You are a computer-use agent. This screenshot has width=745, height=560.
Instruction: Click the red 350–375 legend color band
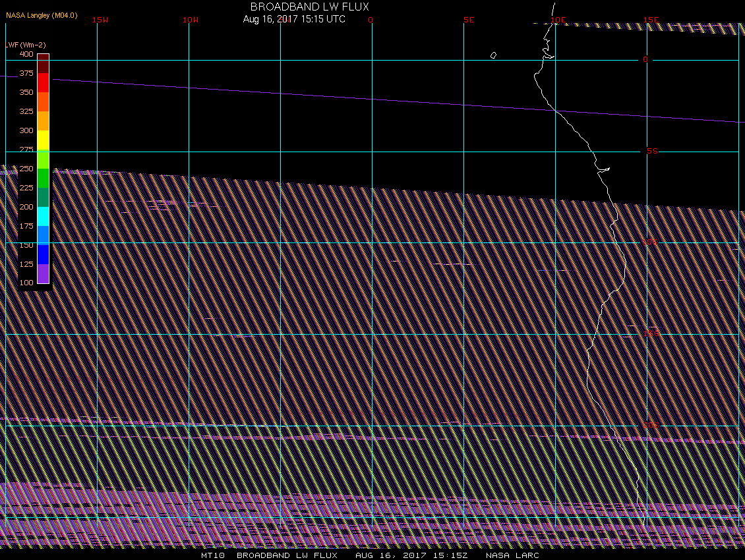43,82
